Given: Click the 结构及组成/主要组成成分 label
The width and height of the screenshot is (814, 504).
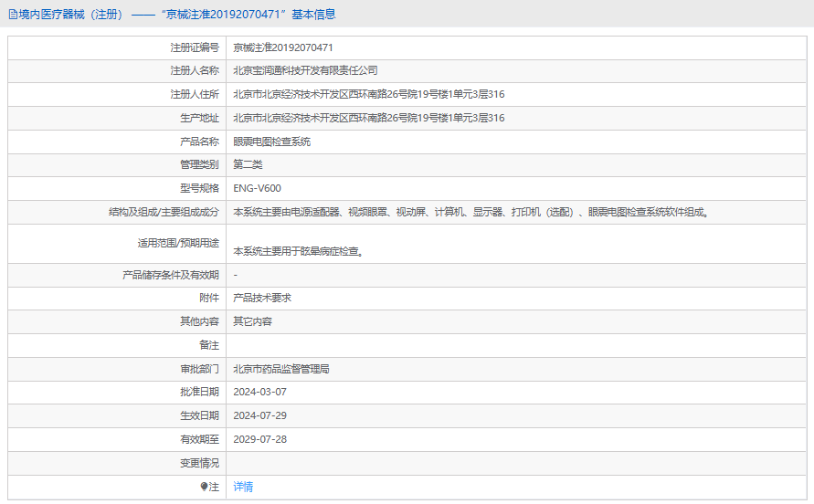Looking at the screenshot, I should click(164, 213).
